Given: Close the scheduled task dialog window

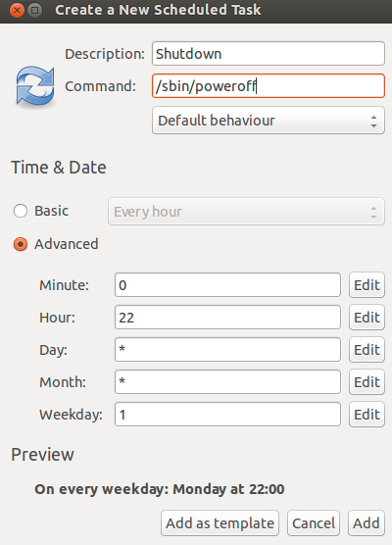Looking at the screenshot, I should tap(17, 10).
